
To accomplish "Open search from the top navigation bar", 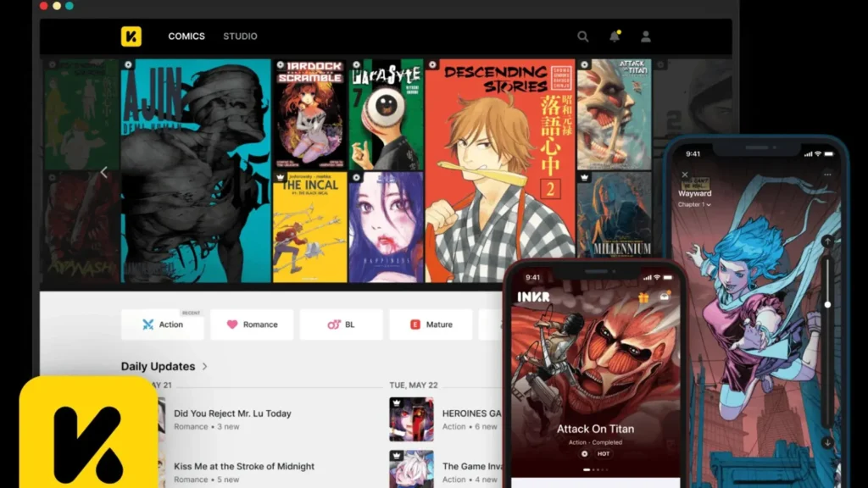I will (x=582, y=36).
